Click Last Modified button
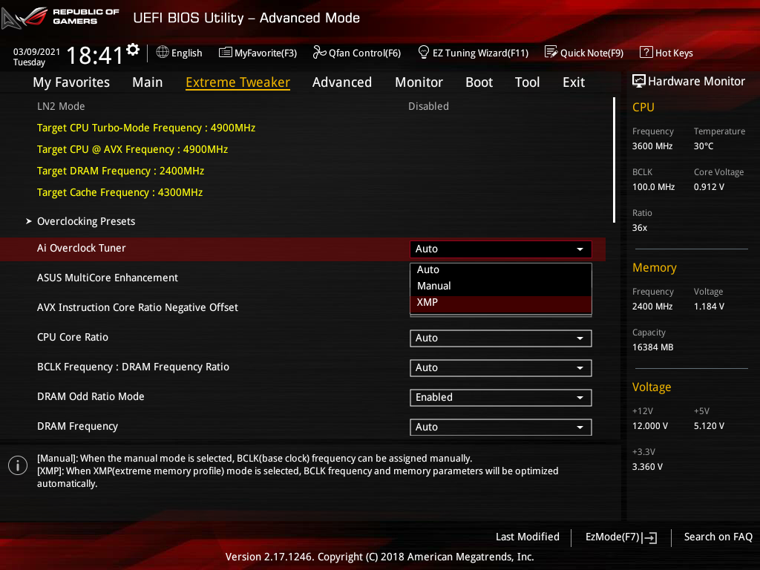The height and width of the screenshot is (570, 760). click(527, 537)
